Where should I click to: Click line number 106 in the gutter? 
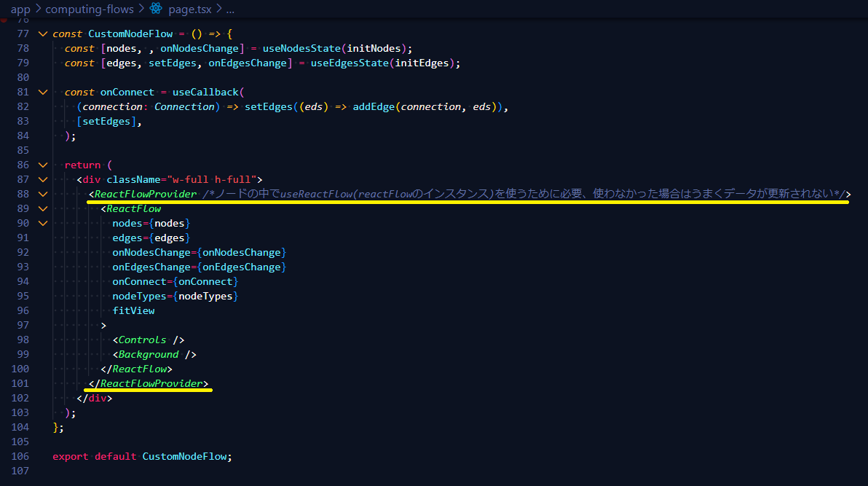click(x=20, y=456)
